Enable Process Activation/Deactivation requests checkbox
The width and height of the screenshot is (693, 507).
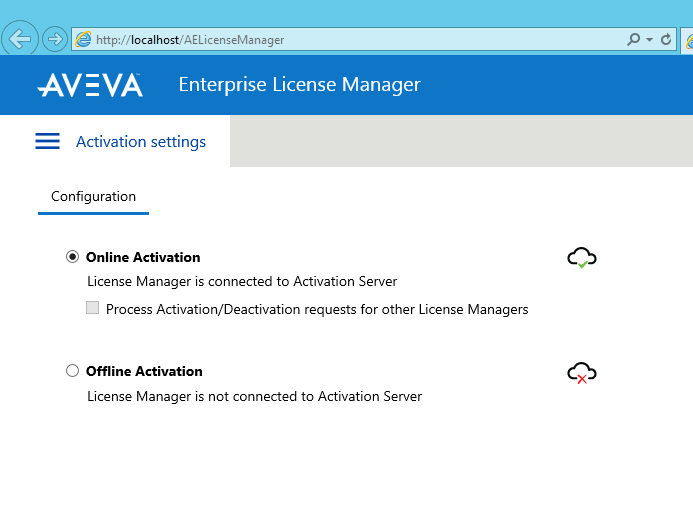92,308
